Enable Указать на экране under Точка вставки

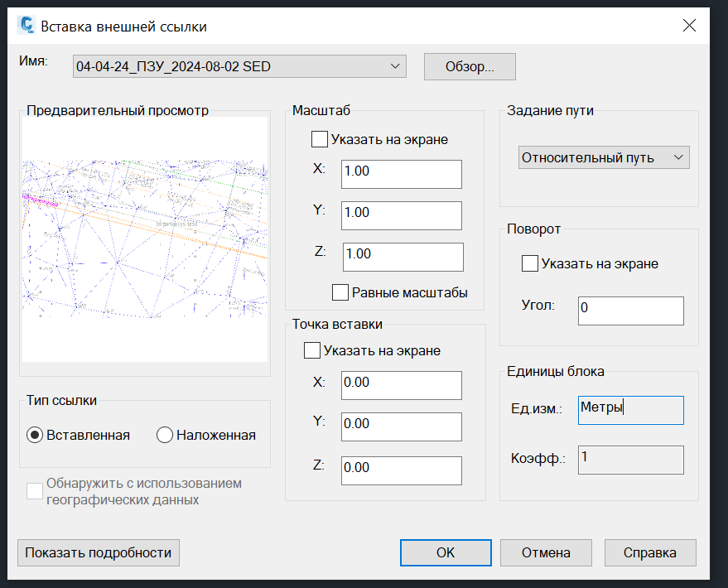[312, 350]
